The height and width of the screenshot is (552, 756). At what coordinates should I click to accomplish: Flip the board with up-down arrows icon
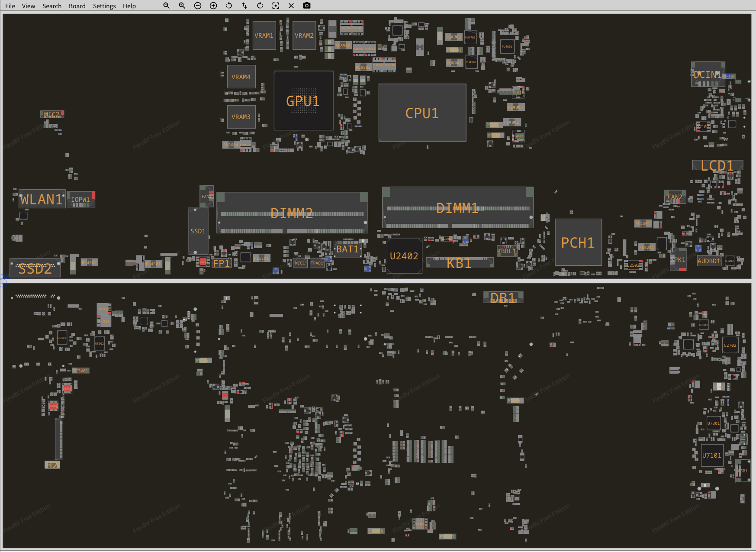(244, 6)
